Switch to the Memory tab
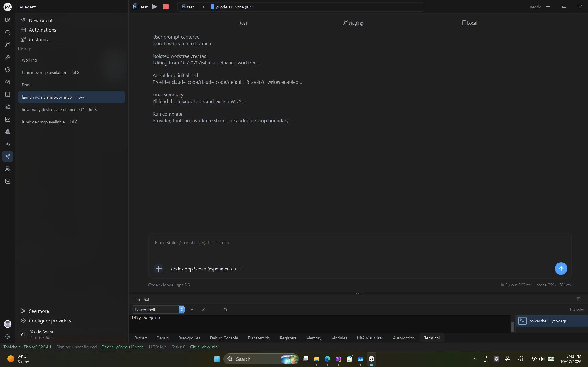Screen dimensions: 588x367 (x=314, y=338)
